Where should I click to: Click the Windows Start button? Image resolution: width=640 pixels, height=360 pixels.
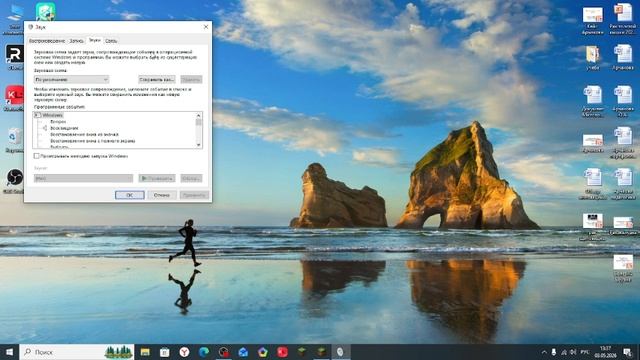pos(9,352)
